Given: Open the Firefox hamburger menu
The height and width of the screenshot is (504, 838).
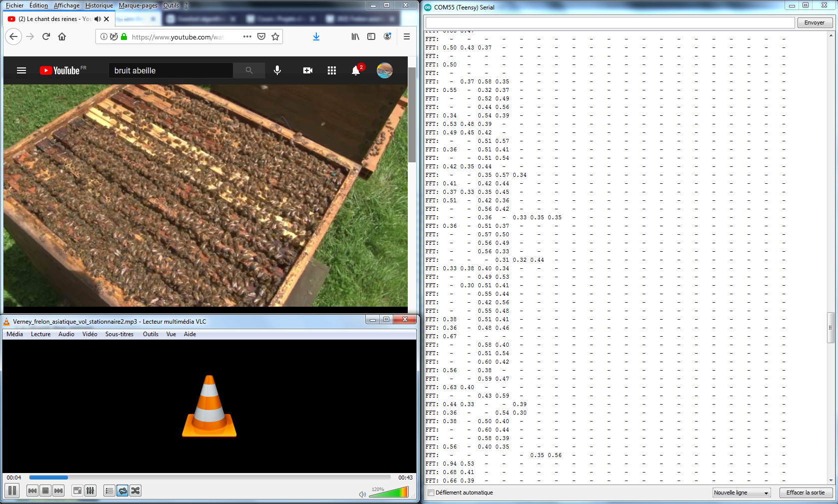Looking at the screenshot, I should coord(407,36).
